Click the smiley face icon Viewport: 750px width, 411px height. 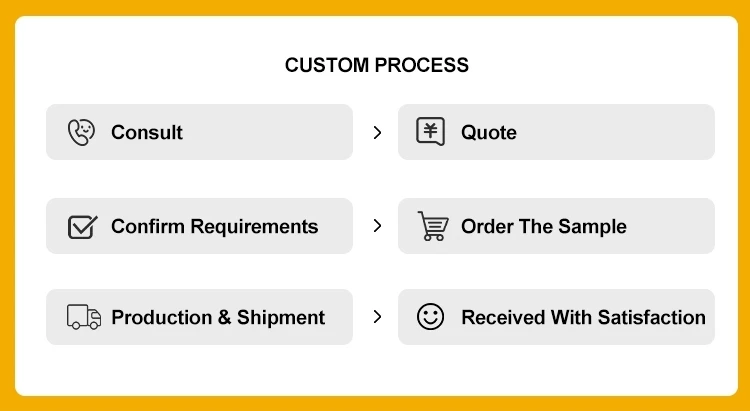click(x=430, y=317)
